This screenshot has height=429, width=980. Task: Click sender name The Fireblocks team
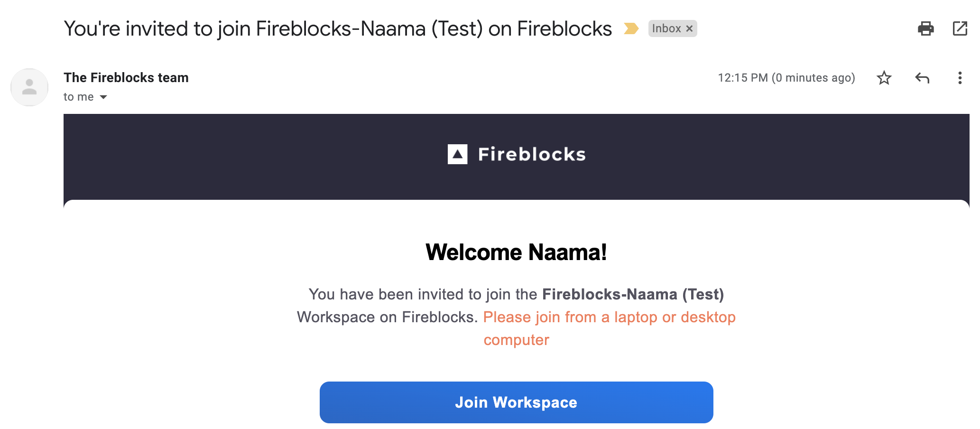point(126,77)
